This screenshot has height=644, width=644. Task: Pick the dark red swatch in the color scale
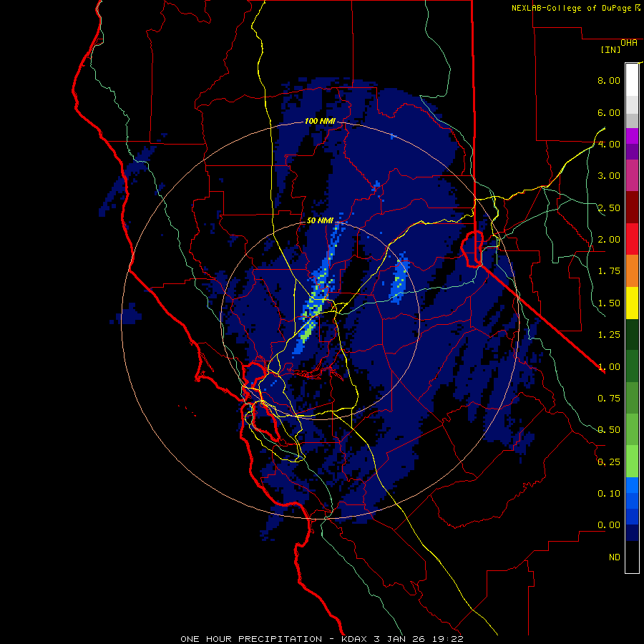[x=632, y=208]
